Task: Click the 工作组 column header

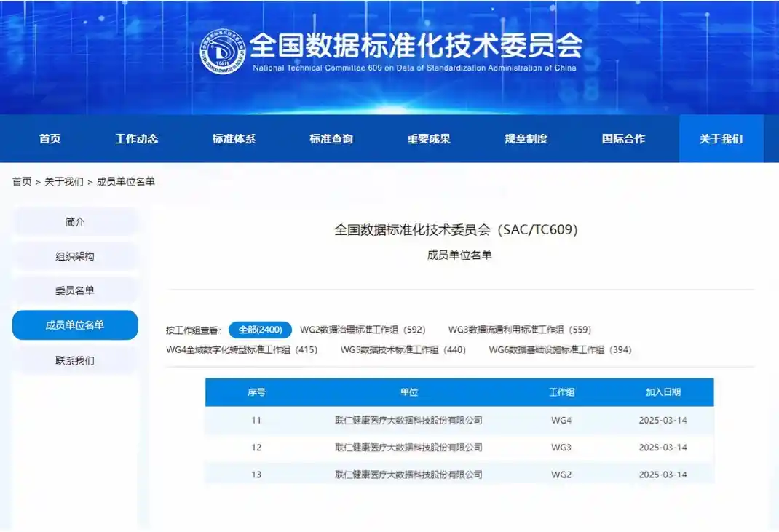Action: [x=561, y=392]
